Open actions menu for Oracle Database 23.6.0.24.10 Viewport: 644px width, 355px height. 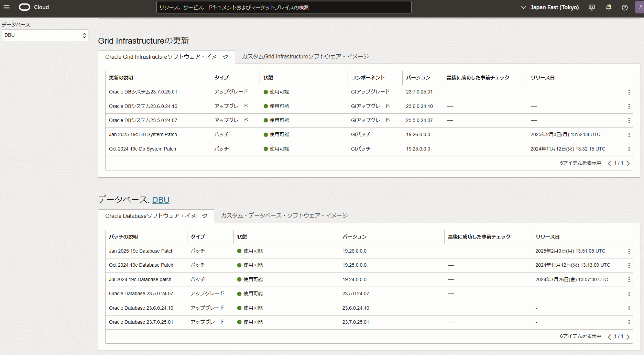629,308
